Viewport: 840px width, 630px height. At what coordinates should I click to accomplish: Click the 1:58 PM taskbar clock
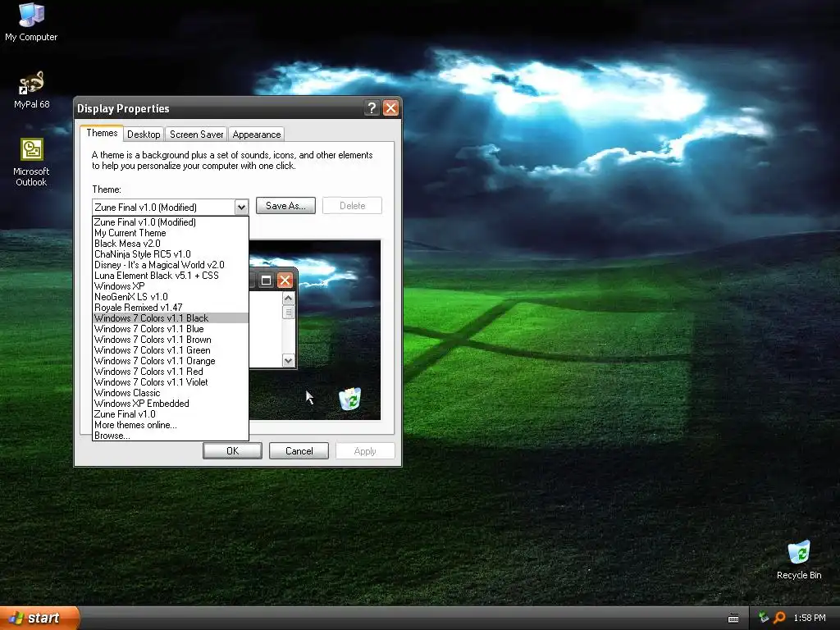click(810, 618)
